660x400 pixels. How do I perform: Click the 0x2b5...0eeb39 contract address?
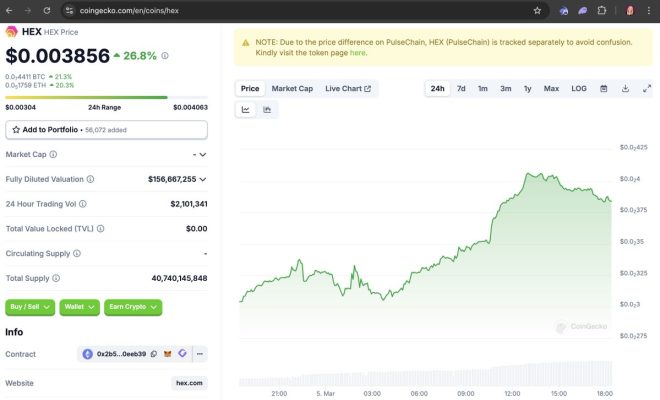[121, 354]
